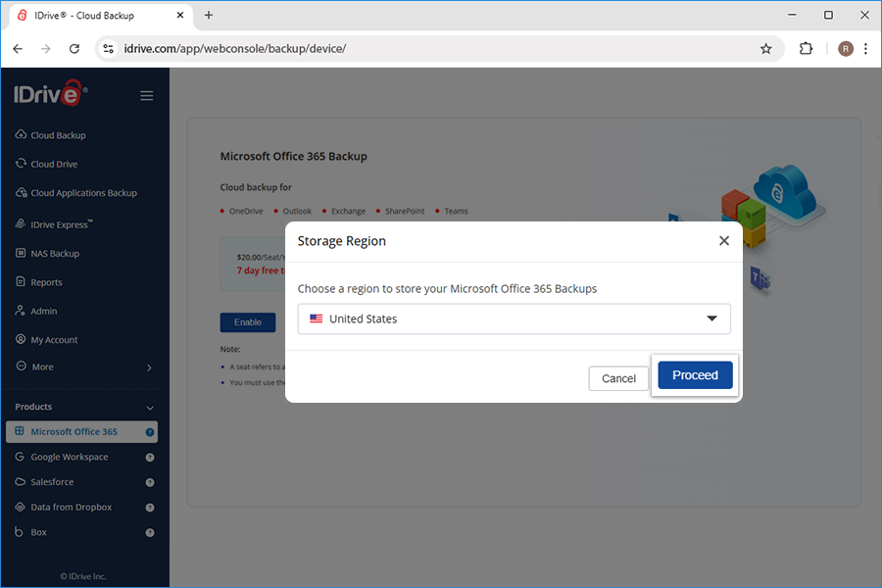Click the region dropdown arrow
Image resolution: width=882 pixels, height=588 pixels.
pyautogui.click(x=711, y=318)
